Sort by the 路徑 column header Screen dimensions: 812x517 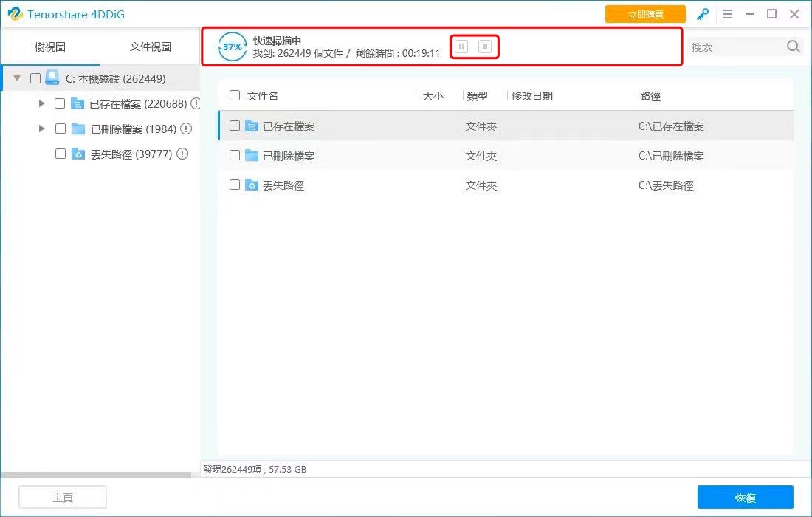(x=650, y=96)
